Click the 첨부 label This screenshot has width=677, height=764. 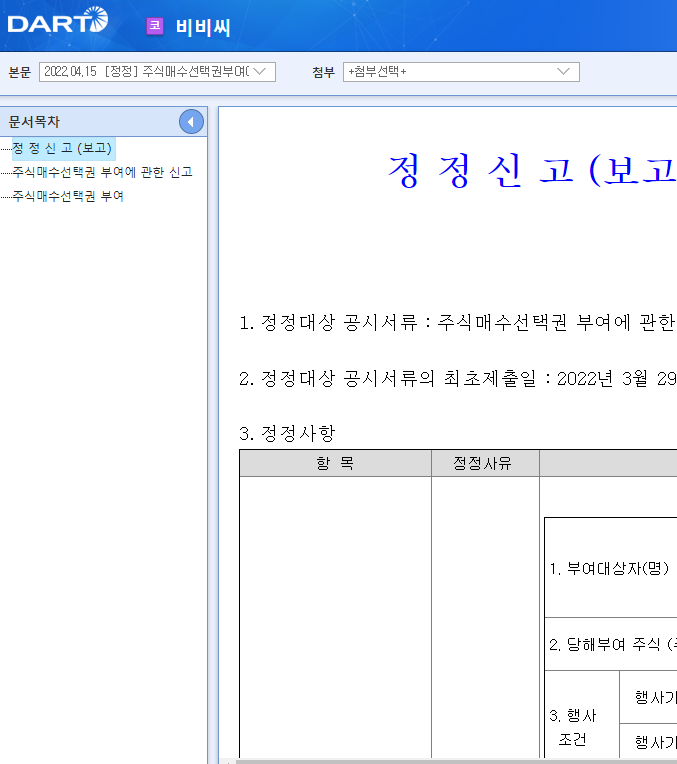(324, 72)
